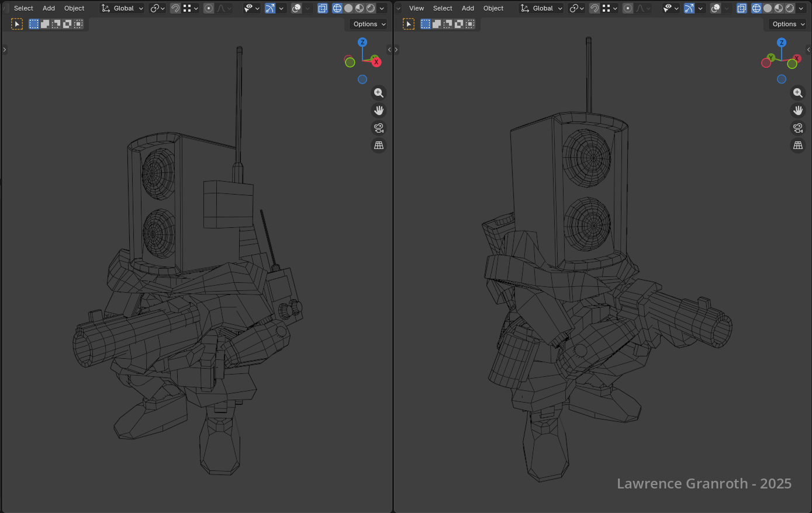Choose rendered shading mode in left viewport

[371, 8]
